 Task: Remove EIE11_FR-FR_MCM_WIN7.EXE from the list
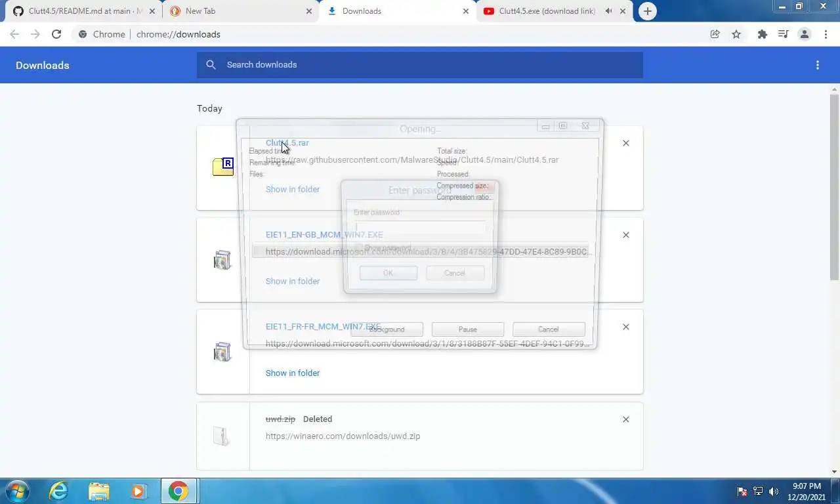coord(626,327)
